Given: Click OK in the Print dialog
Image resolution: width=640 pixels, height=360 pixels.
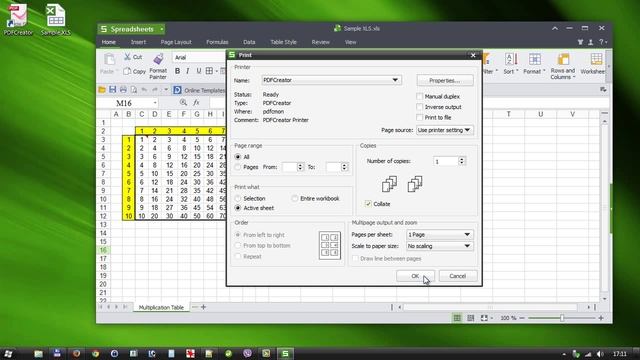Looking at the screenshot, I should point(415,276).
